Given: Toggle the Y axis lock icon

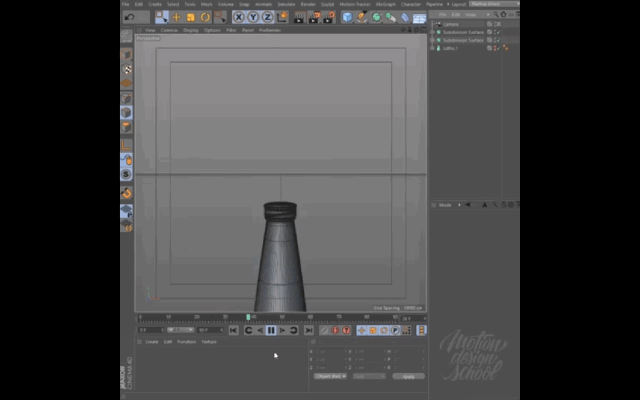Looking at the screenshot, I should [253, 17].
